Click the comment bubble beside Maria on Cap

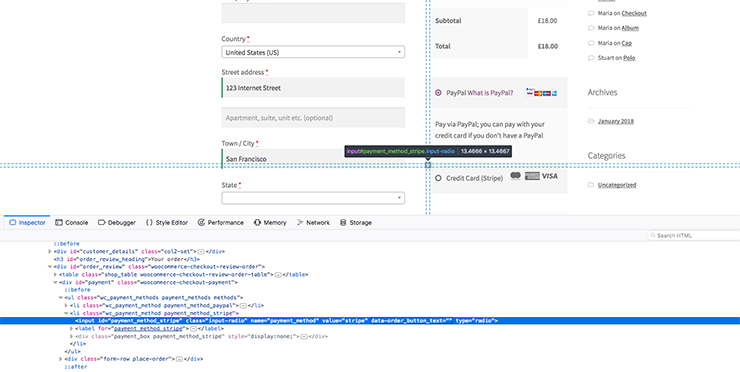[591, 43]
